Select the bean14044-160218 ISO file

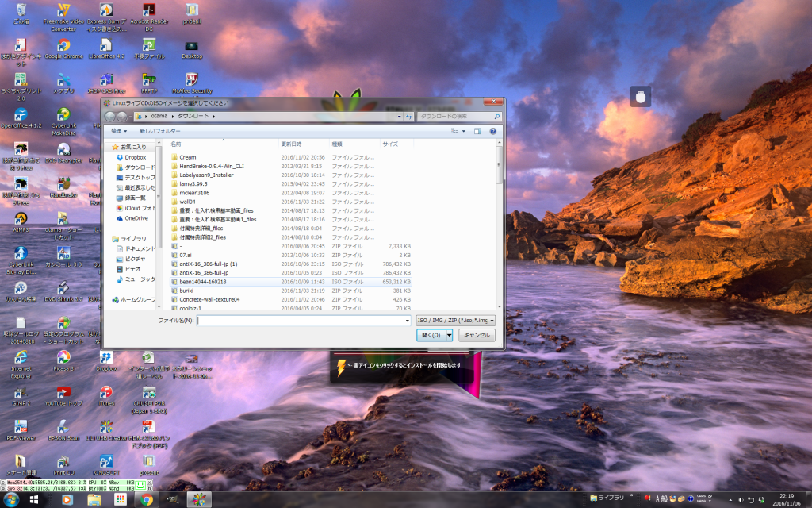click(203, 281)
